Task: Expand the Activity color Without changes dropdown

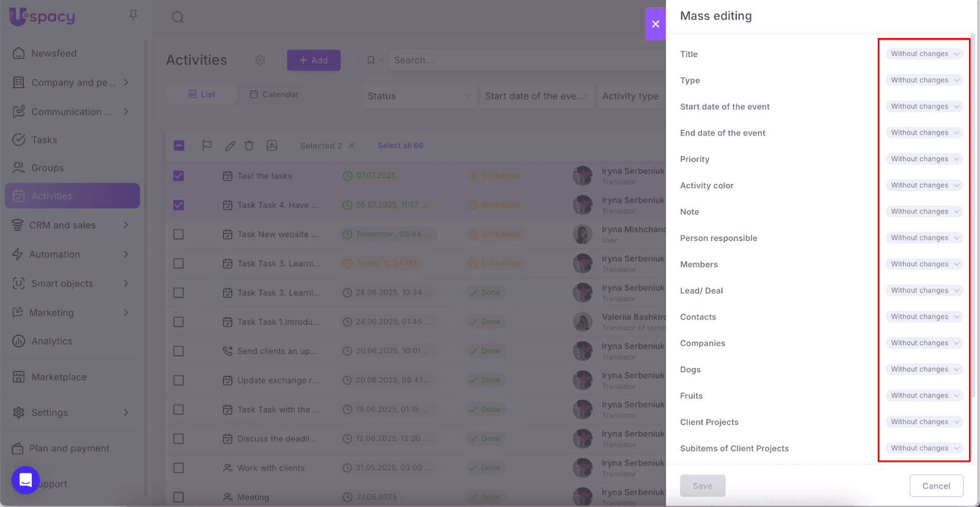Action: point(924,185)
